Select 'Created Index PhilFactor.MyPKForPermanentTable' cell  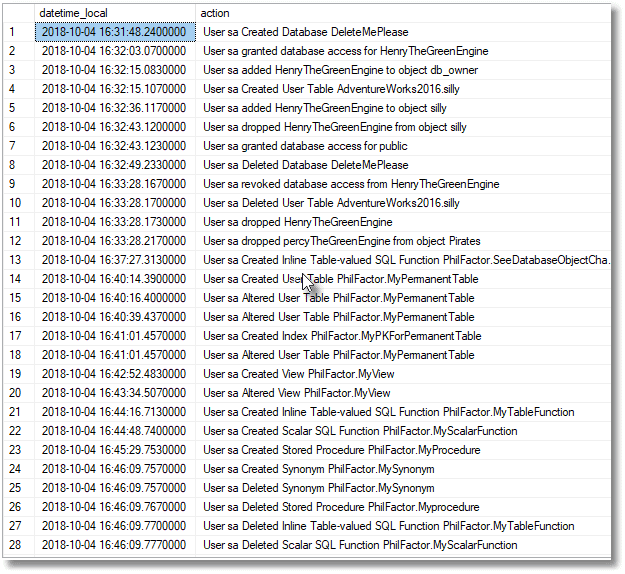(403, 336)
